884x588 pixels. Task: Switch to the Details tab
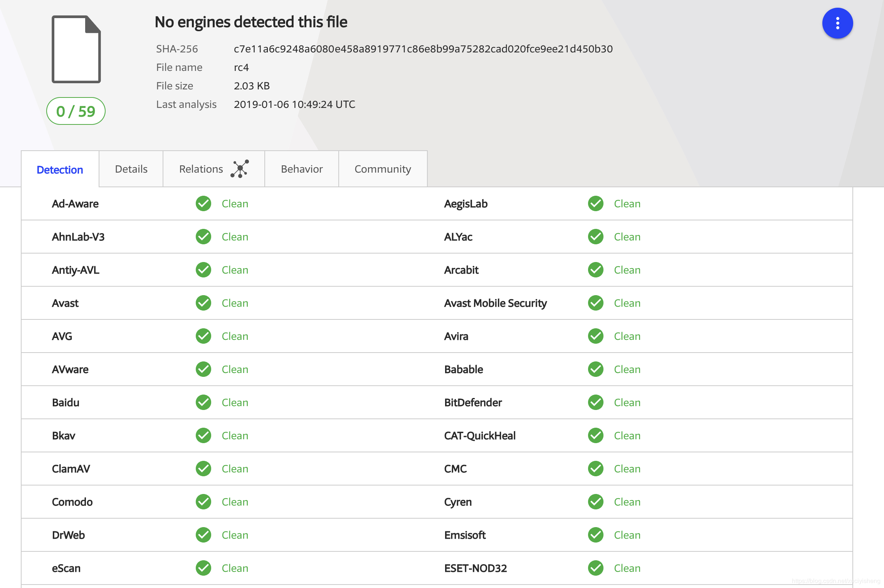[x=131, y=169]
